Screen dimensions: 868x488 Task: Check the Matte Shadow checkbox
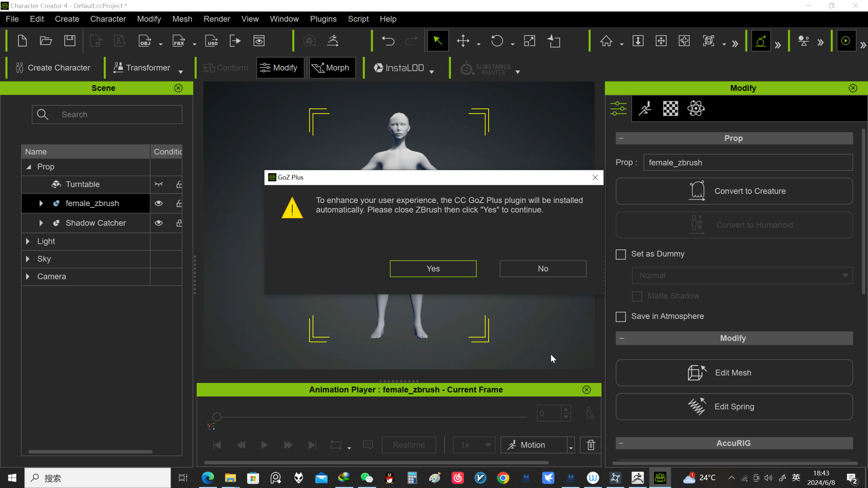(x=637, y=296)
